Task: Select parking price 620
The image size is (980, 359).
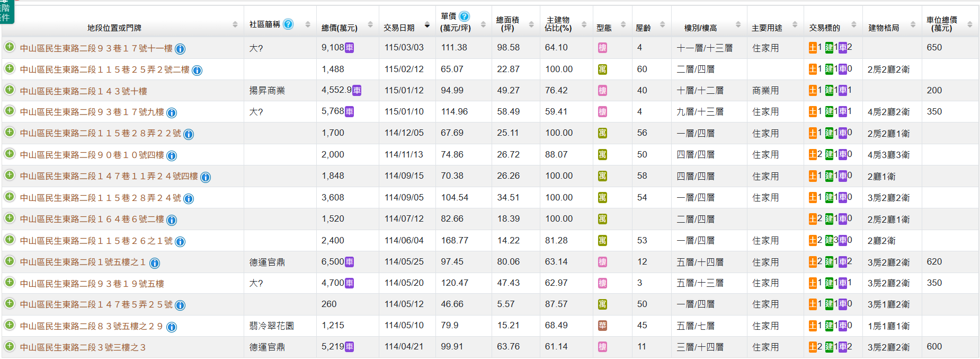Action: [934, 261]
